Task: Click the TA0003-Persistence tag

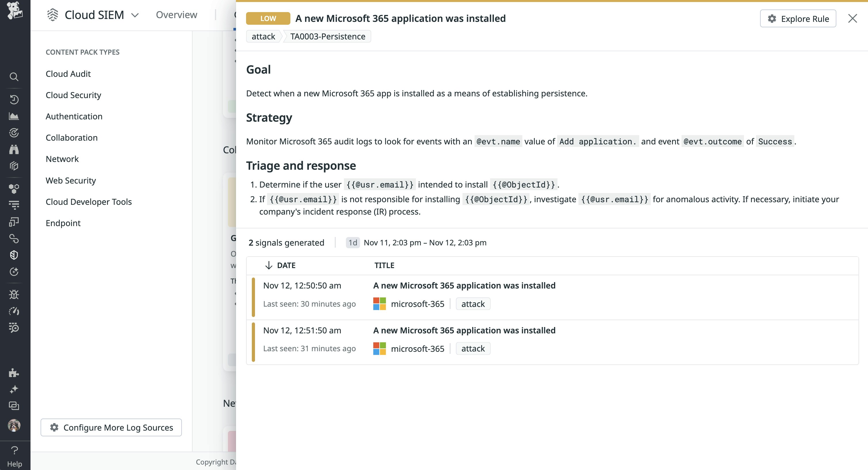Action: [328, 36]
